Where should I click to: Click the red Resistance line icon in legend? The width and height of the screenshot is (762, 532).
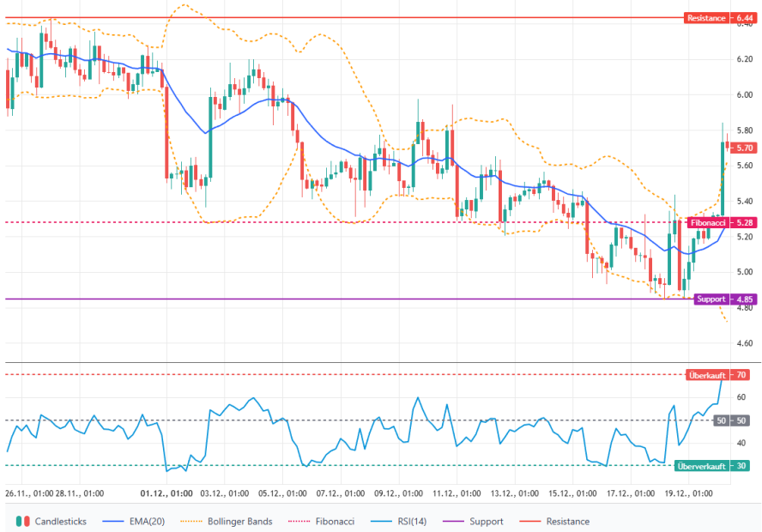click(x=529, y=521)
